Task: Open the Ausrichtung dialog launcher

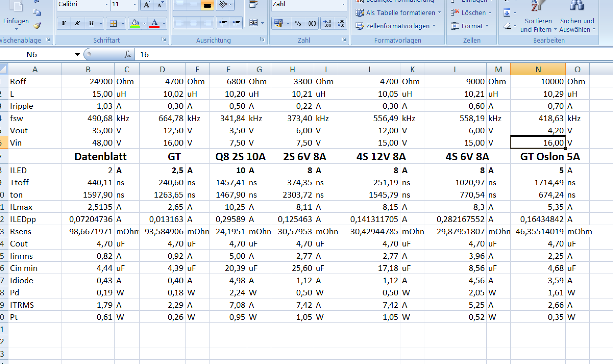Action: pos(262,40)
